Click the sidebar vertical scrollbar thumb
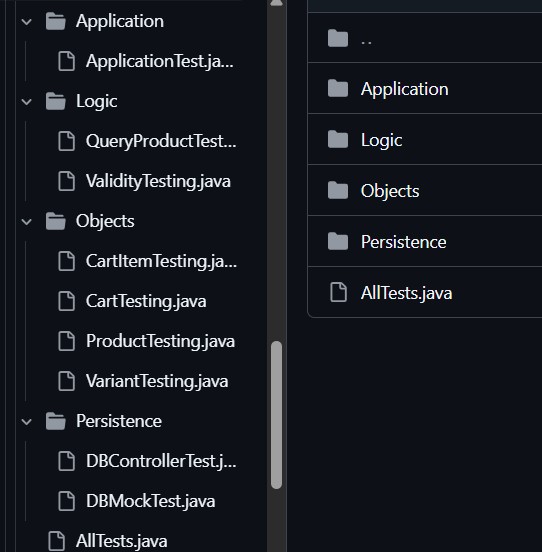 pyautogui.click(x=277, y=415)
